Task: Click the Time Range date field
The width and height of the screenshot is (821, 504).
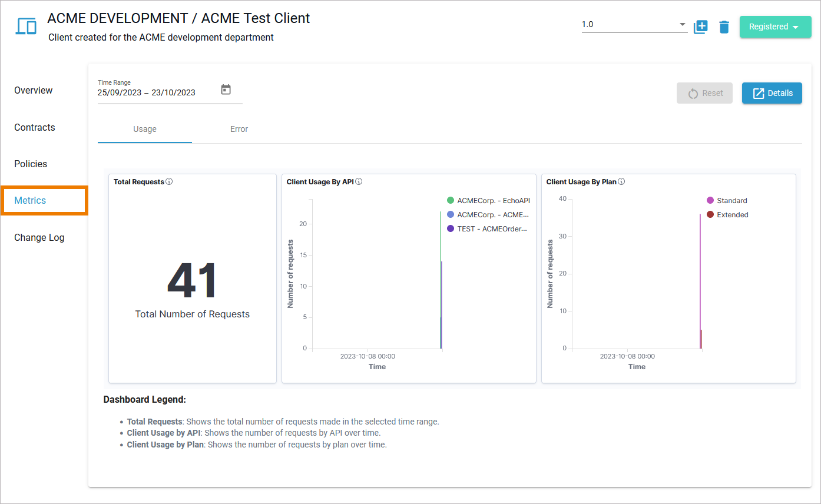Action: pos(154,92)
